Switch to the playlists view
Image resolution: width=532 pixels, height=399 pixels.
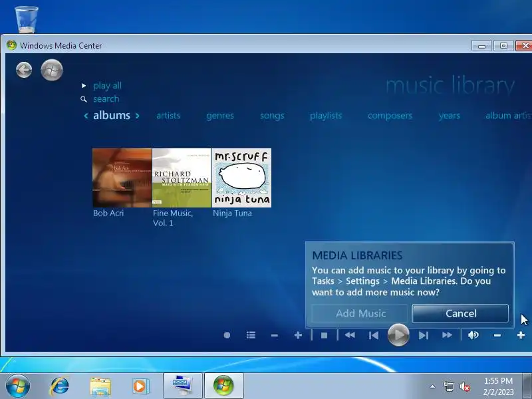coord(326,116)
